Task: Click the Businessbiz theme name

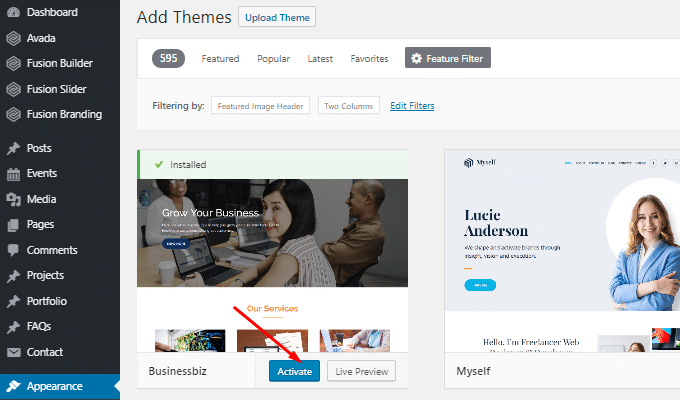Action: point(177,371)
